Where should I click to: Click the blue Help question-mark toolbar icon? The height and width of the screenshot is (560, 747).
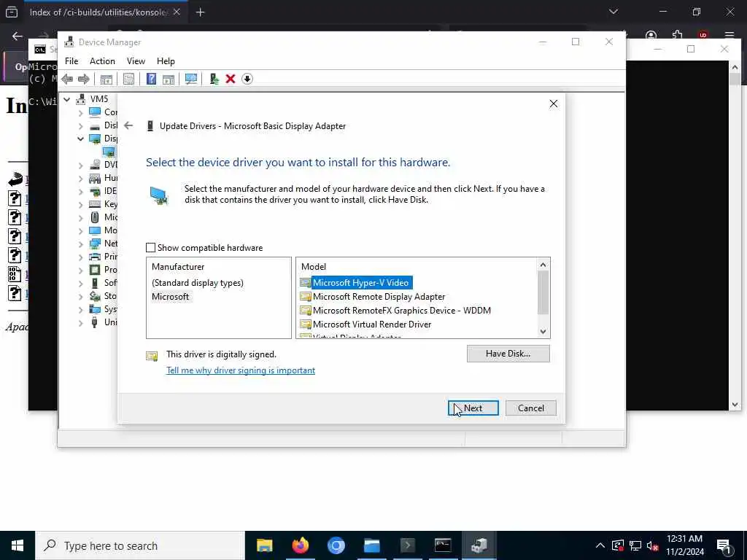pos(151,79)
